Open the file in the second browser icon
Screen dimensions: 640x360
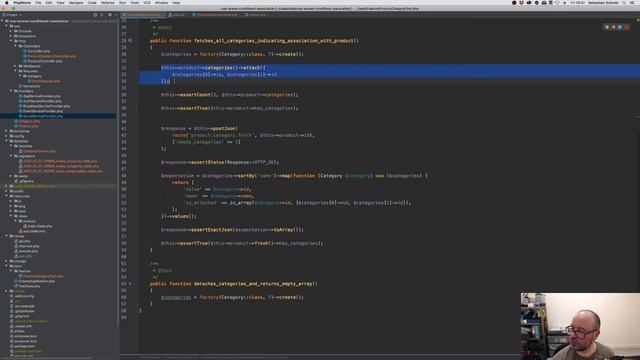click(x=613, y=27)
